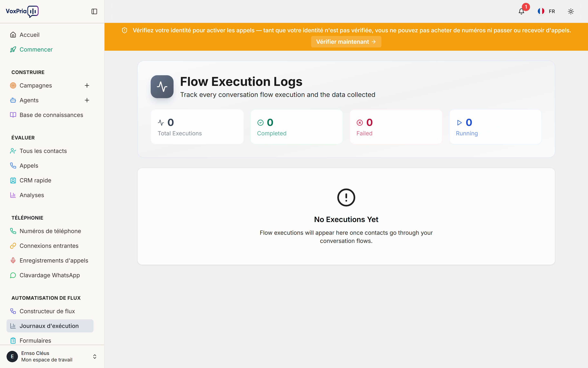
Task: Click the CONSTRUIRE section header
Action: tap(28, 72)
